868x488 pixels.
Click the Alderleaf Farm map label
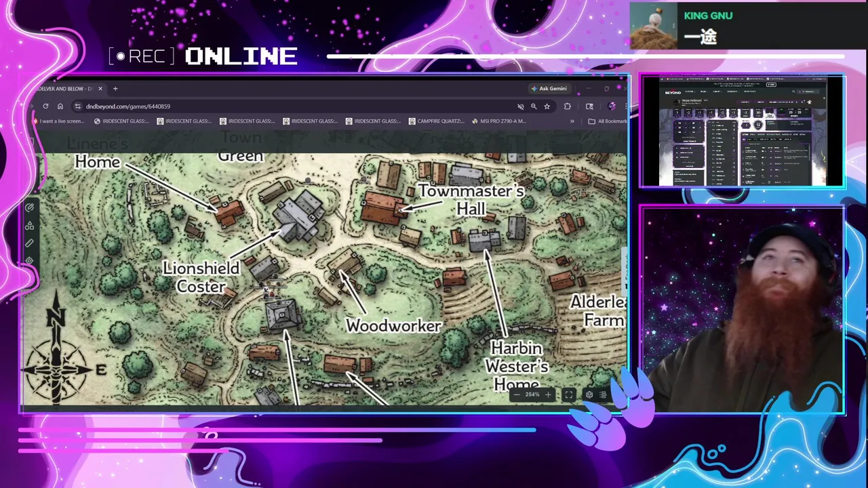[x=597, y=311]
